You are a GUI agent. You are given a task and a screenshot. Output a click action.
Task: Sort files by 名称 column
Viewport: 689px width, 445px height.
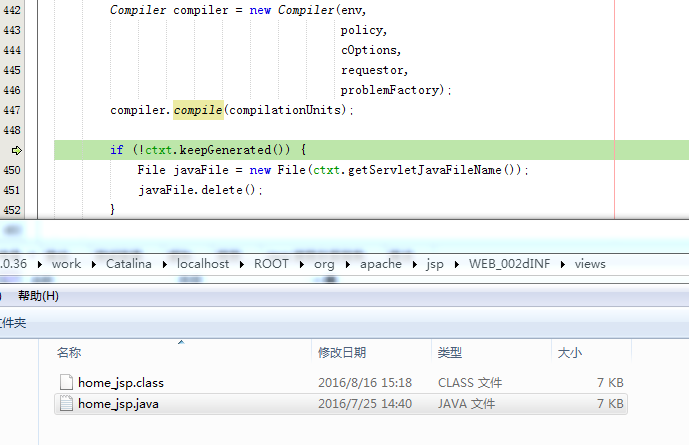[69, 352]
